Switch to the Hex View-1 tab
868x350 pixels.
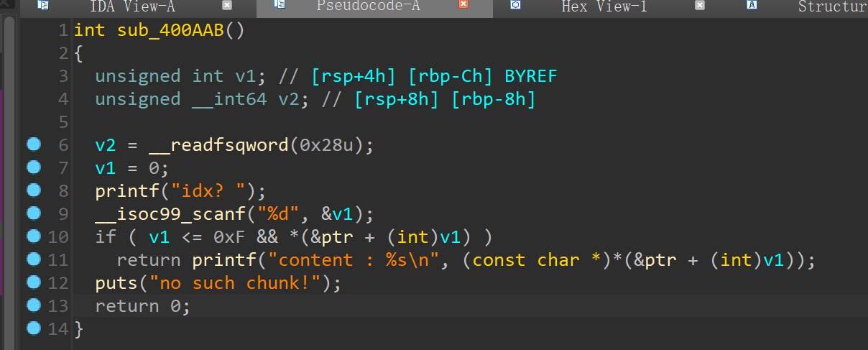click(604, 7)
